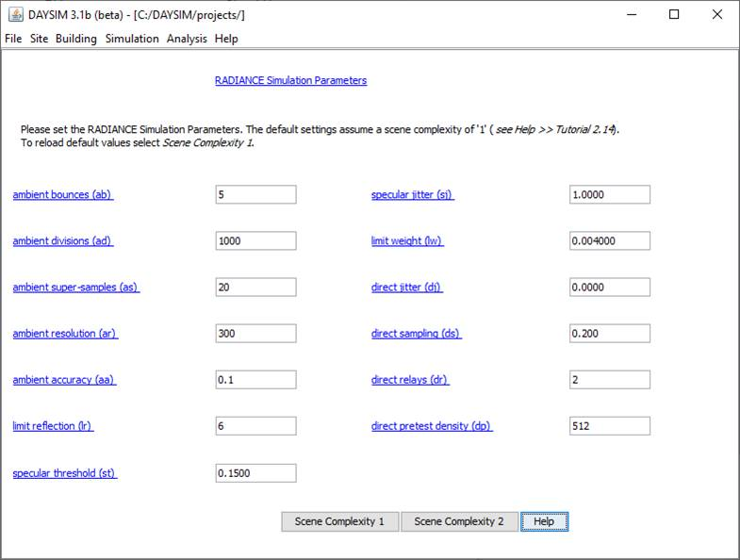
Task: Open the Site menu
Action: click(x=40, y=39)
